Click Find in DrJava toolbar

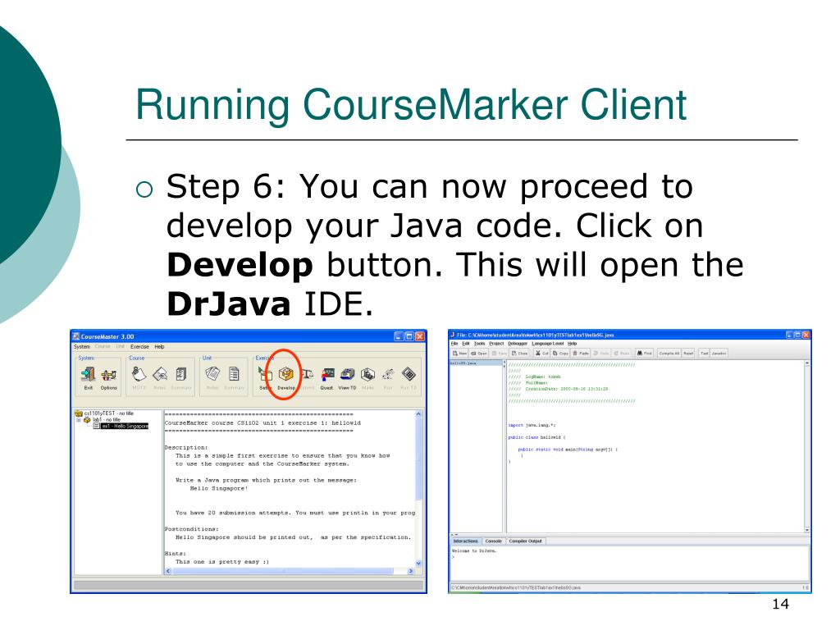point(645,353)
